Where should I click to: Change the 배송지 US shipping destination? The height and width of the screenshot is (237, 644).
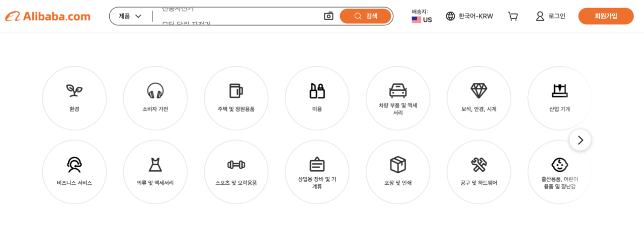(422, 16)
